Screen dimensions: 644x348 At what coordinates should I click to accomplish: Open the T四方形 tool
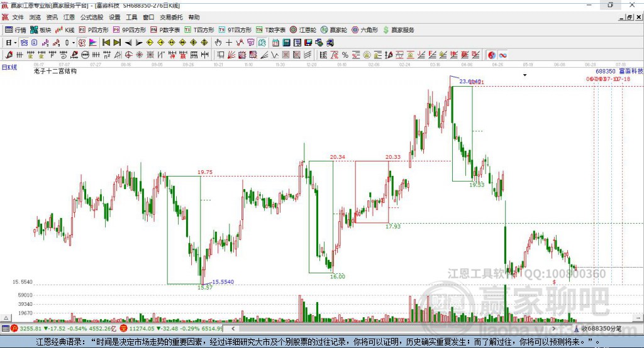click(199, 30)
